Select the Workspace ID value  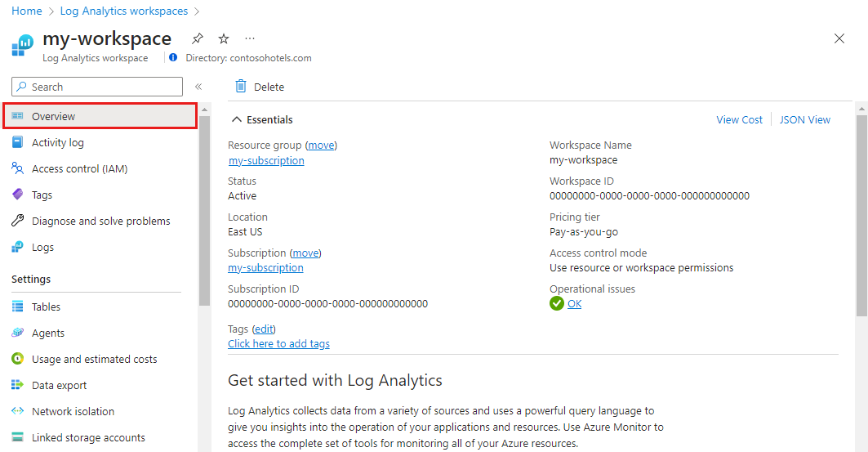[x=649, y=195]
